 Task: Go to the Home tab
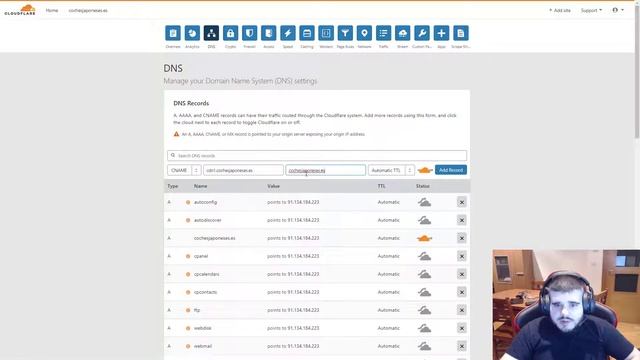pos(52,10)
